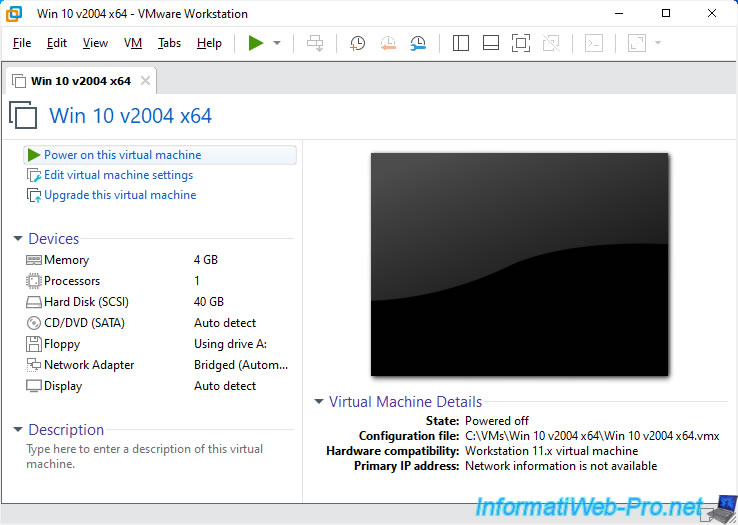Open the power options dropdown arrow
738x525 pixels.
click(x=277, y=43)
